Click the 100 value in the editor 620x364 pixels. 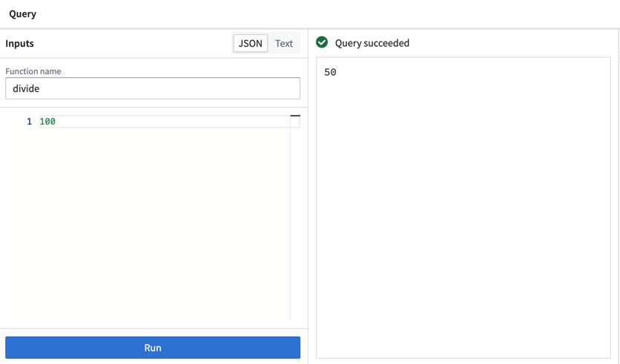(x=47, y=122)
